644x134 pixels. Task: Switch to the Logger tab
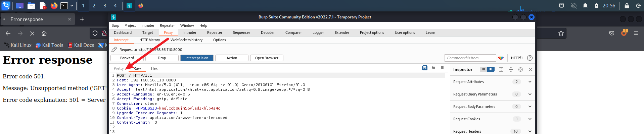[318, 32]
